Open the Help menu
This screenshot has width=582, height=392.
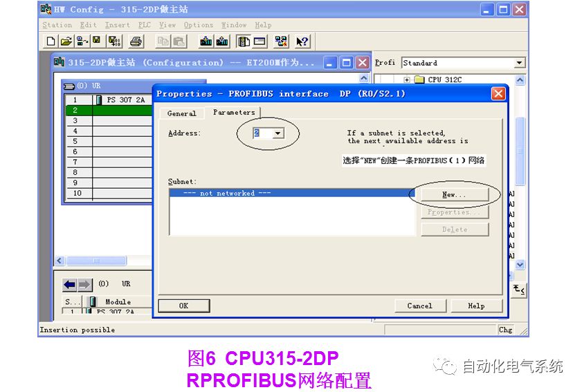tap(263, 25)
